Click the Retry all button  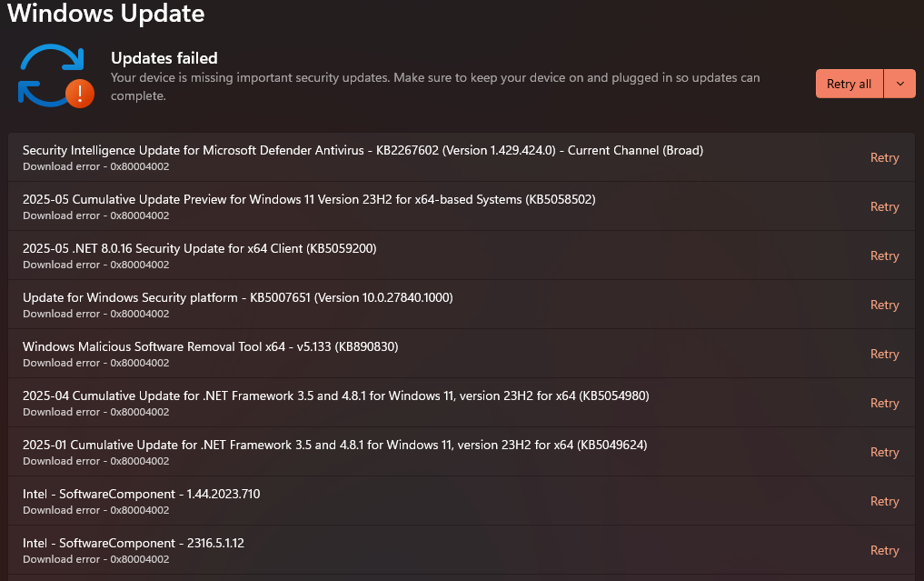(x=849, y=84)
